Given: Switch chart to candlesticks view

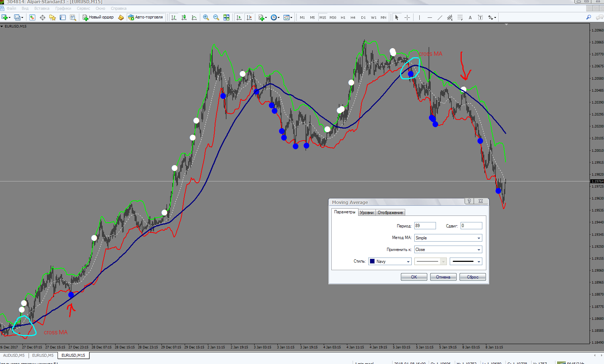Looking at the screenshot, I should coord(184,17).
